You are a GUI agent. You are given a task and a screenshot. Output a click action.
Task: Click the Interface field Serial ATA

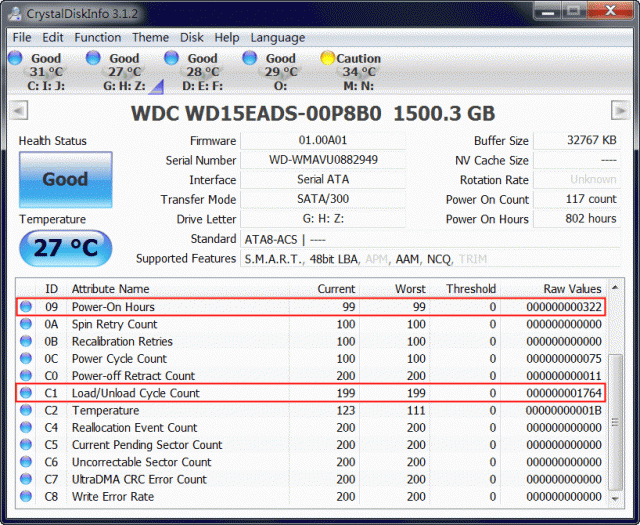(x=322, y=180)
